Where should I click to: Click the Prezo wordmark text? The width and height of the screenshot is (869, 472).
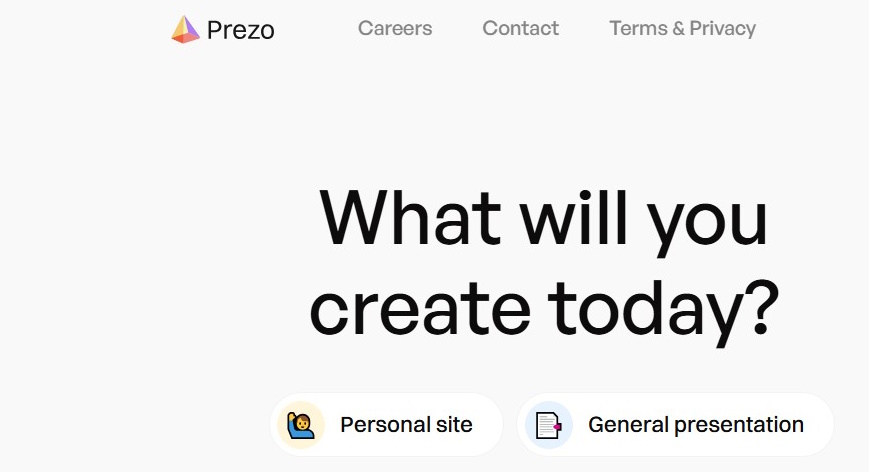click(x=240, y=30)
